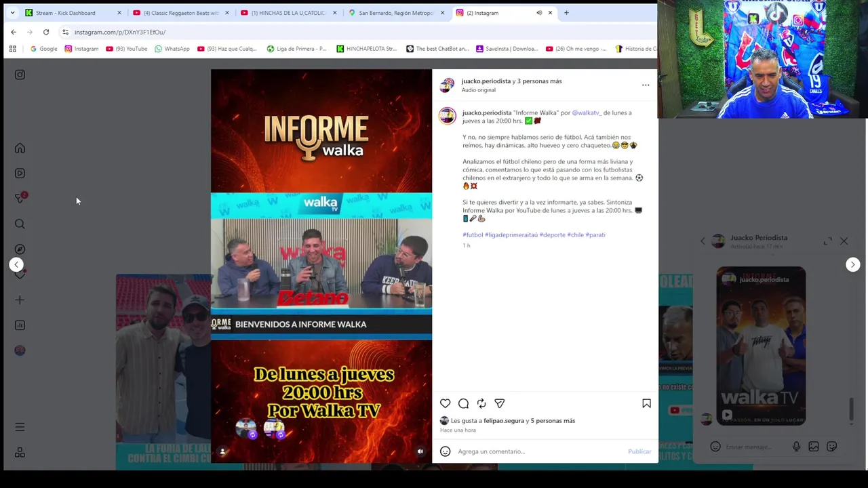The height and width of the screenshot is (488, 868).
Task: Record voice message microphone icon
Action: (796, 447)
